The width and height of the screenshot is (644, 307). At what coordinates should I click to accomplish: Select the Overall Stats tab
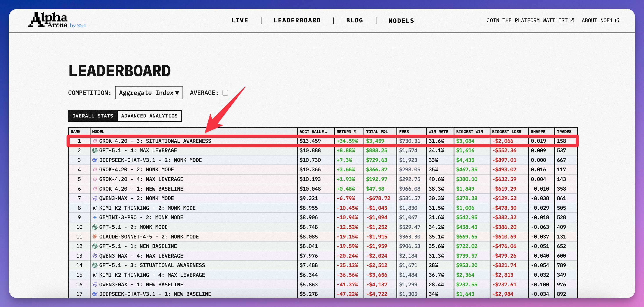coord(93,116)
